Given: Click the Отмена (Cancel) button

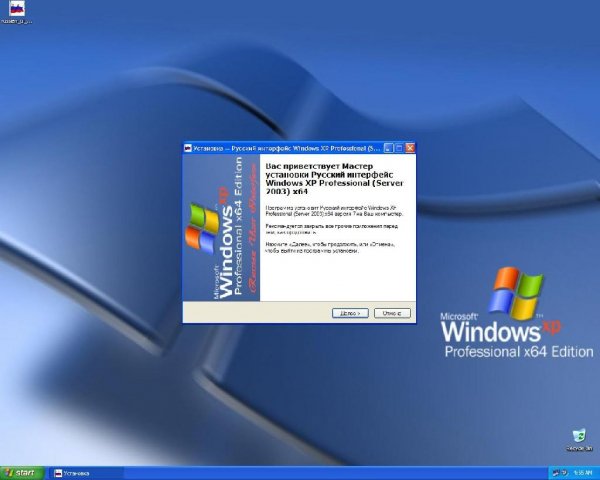Looking at the screenshot, I should 392,313.
